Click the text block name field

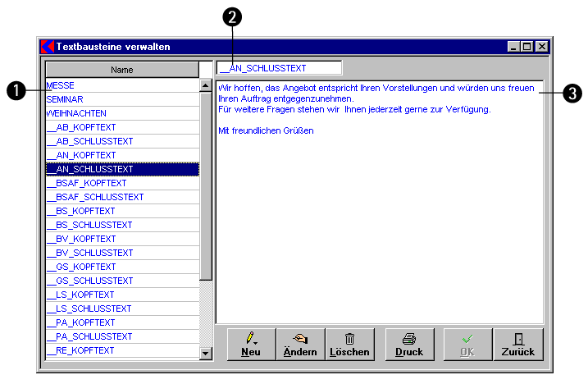pos(279,68)
